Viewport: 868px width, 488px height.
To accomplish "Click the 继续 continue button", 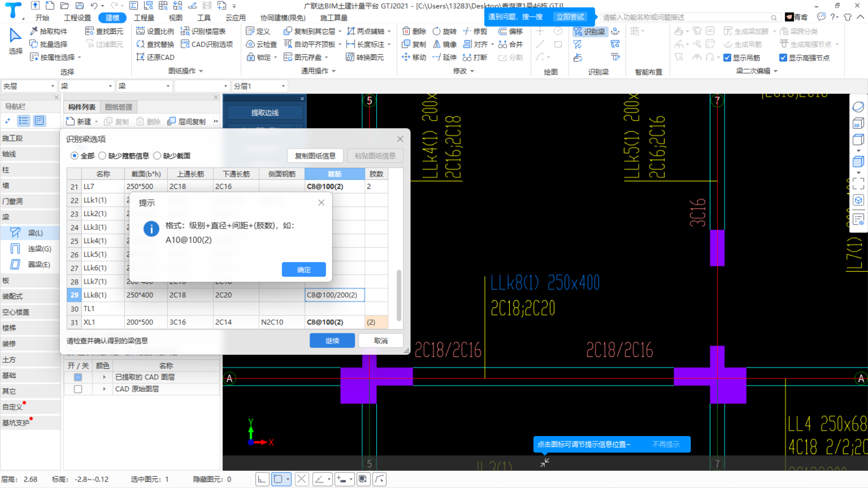I will [332, 341].
